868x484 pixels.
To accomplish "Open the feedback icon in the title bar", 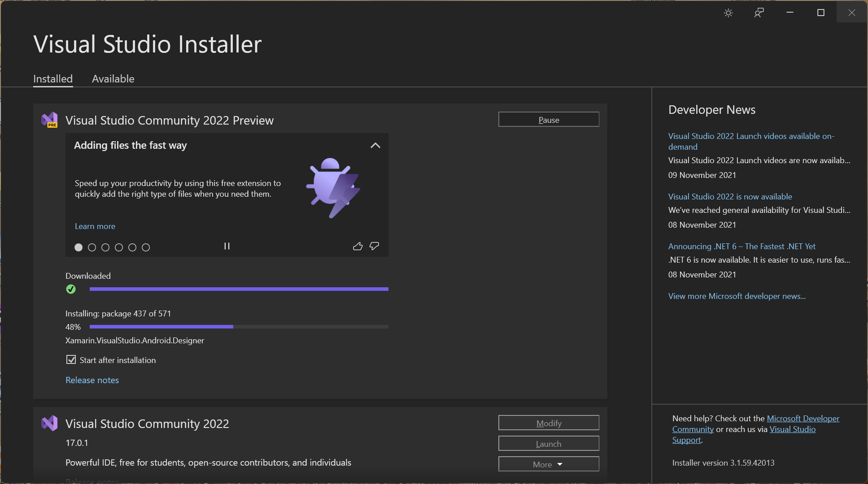I will [x=759, y=12].
